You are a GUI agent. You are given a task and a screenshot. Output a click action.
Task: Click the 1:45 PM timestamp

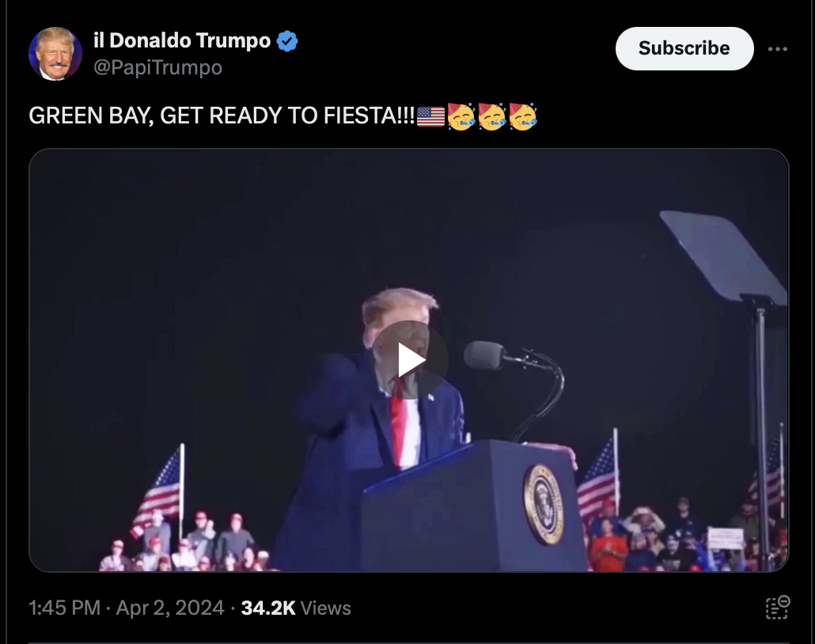(64, 608)
